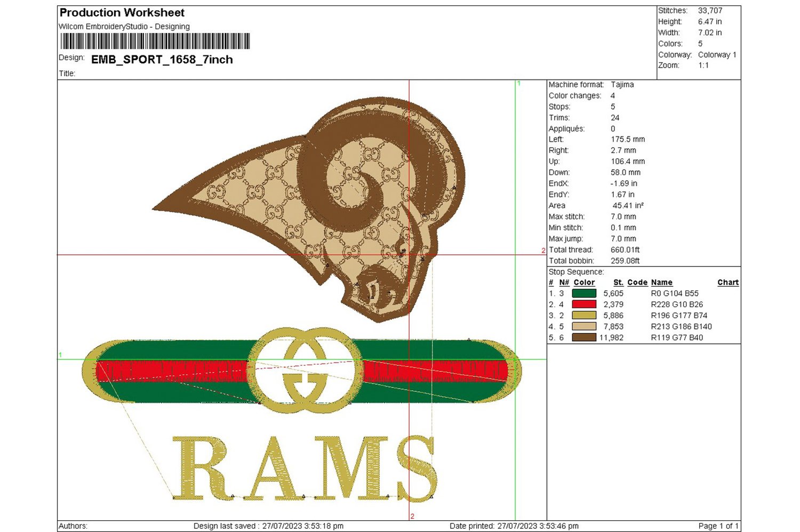Click the "Production Worksheet" heading
This screenshot has width=800, height=532.
(122, 12)
